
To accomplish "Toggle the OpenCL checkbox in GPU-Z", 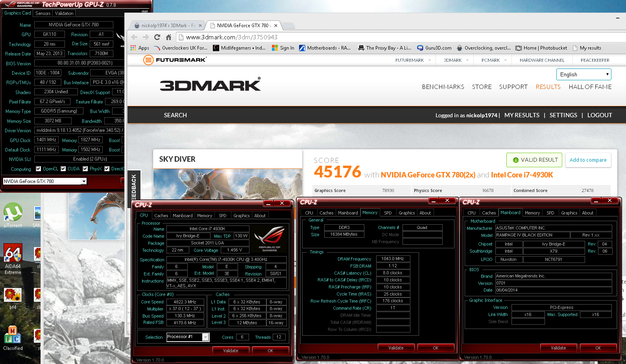I will [x=39, y=169].
